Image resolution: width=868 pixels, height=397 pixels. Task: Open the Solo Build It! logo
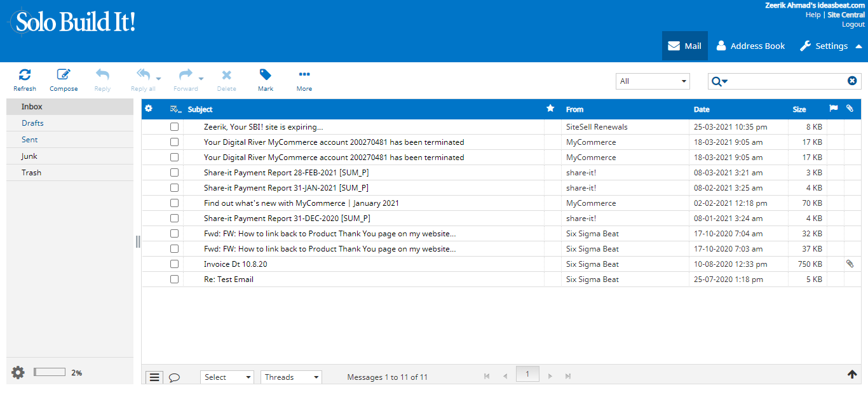point(72,22)
